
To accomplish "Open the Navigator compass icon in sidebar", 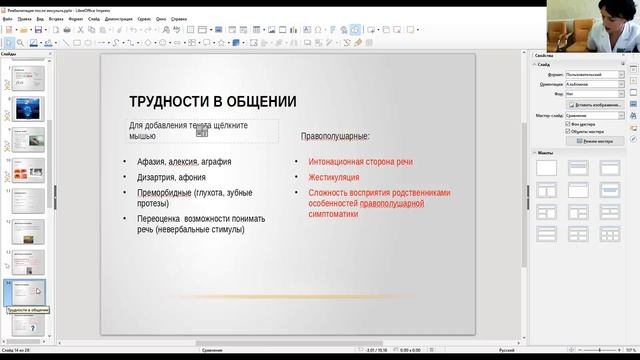I will click(633, 140).
